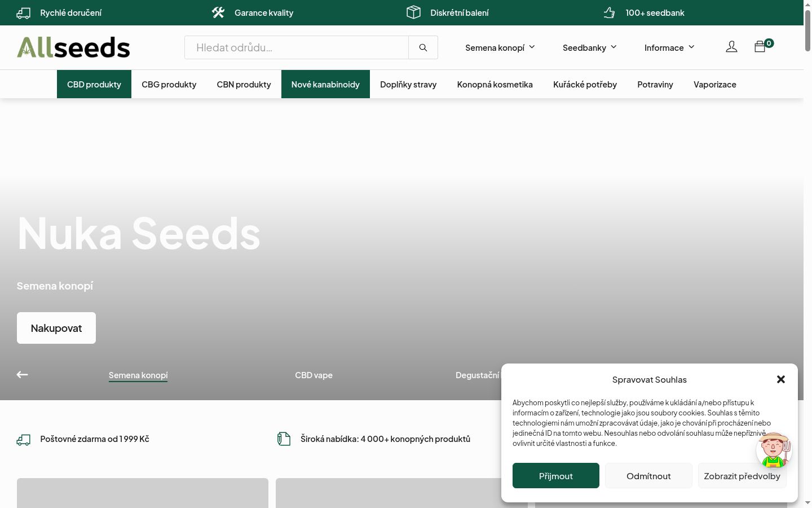Viewport: 812px width, 508px height.
Task: Click the thumbs-up icon beside 100+ seedbank
Action: [x=609, y=12]
